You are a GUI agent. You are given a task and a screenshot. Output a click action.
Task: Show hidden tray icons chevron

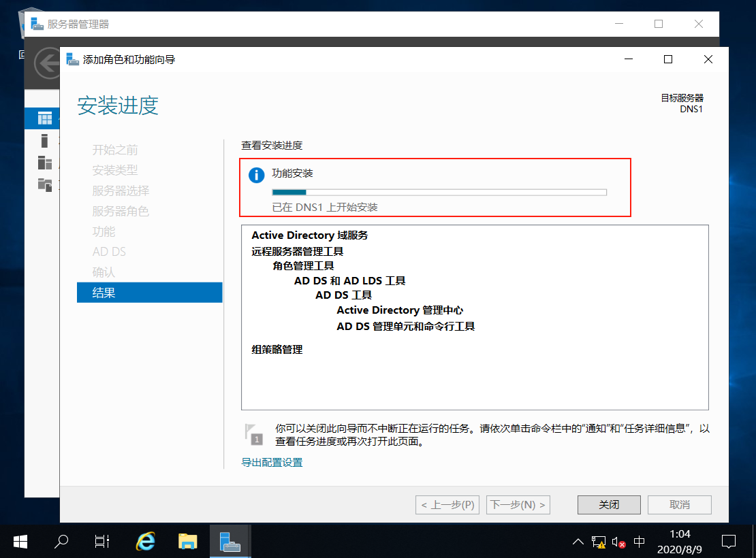point(578,542)
